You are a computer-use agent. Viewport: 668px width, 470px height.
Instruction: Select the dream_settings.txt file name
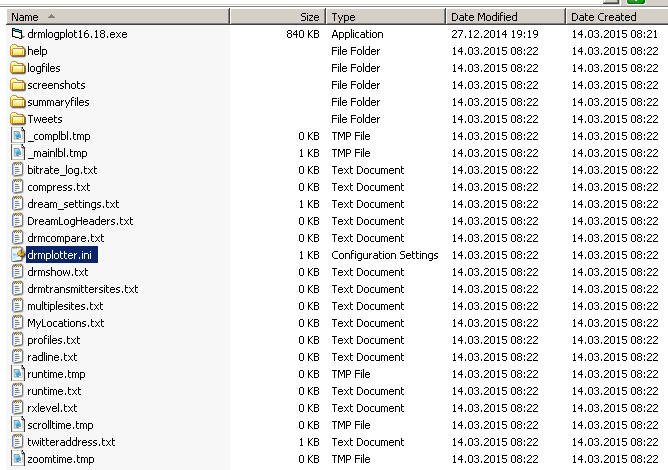(73, 204)
